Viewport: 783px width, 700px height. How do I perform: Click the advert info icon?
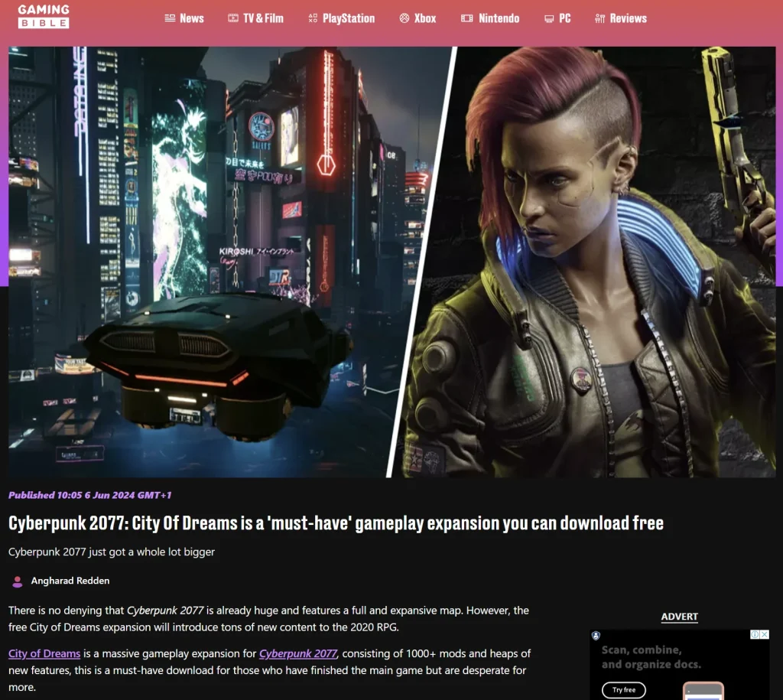tap(755, 634)
